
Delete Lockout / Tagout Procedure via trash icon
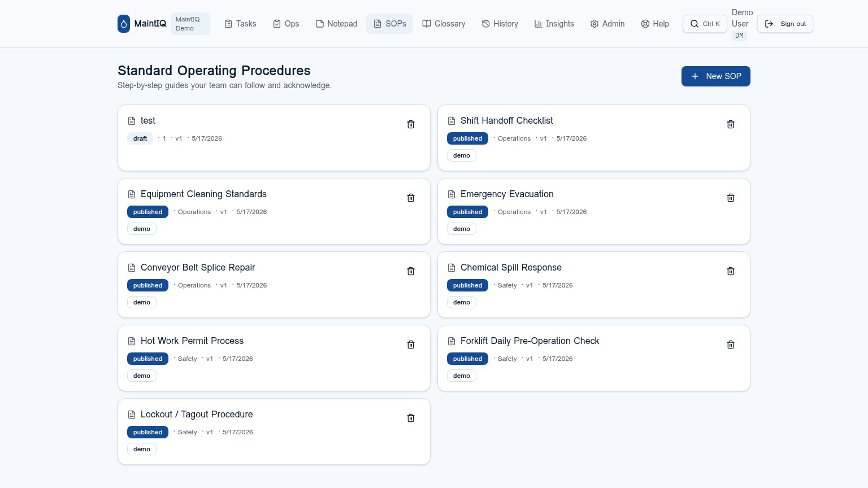point(411,418)
